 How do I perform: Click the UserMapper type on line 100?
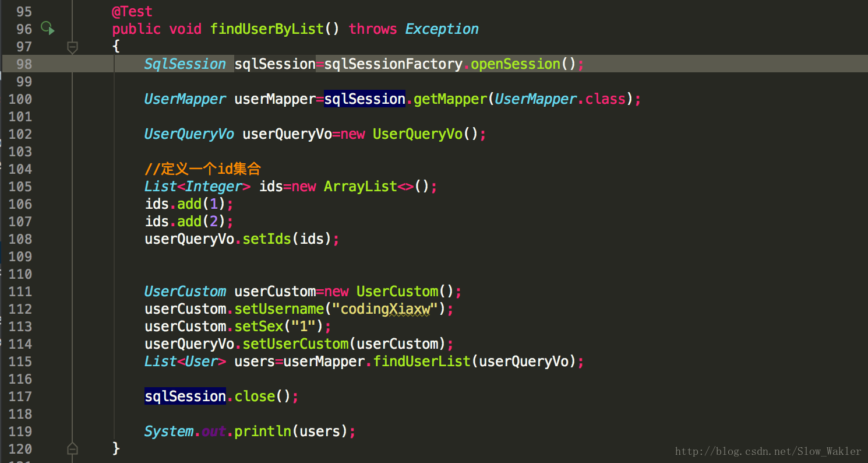click(185, 99)
